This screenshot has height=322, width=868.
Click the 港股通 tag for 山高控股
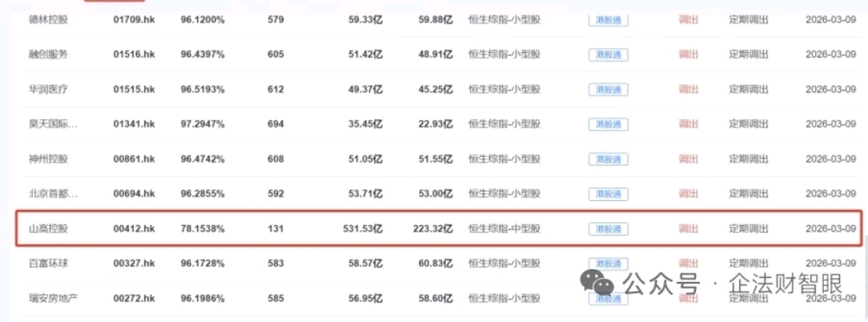click(x=608, y=228)
